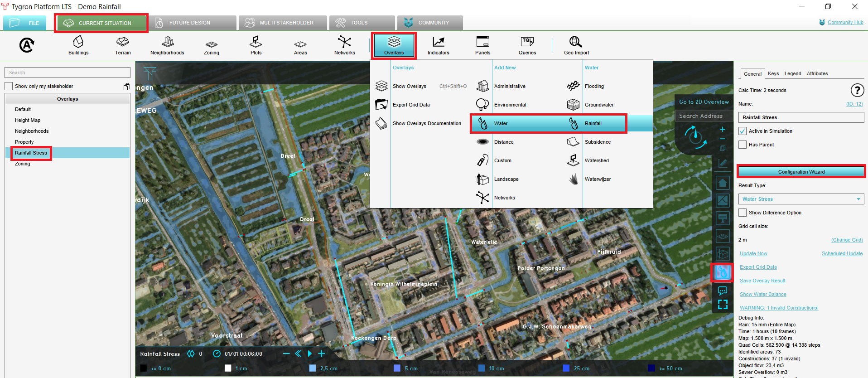This screenshot has width=868, height=378.
Task: Open the Geo Import tool
Action: click(x=576, y=45)
